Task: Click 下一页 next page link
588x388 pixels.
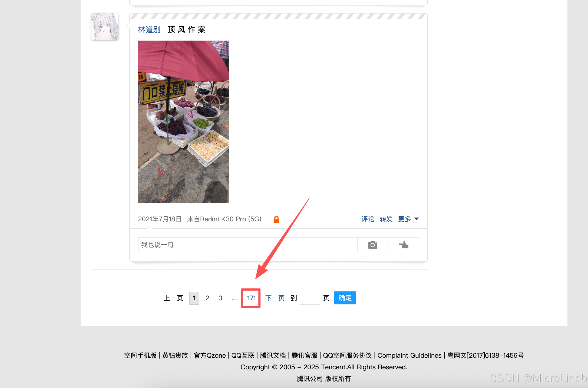Action: click(275, 298)
